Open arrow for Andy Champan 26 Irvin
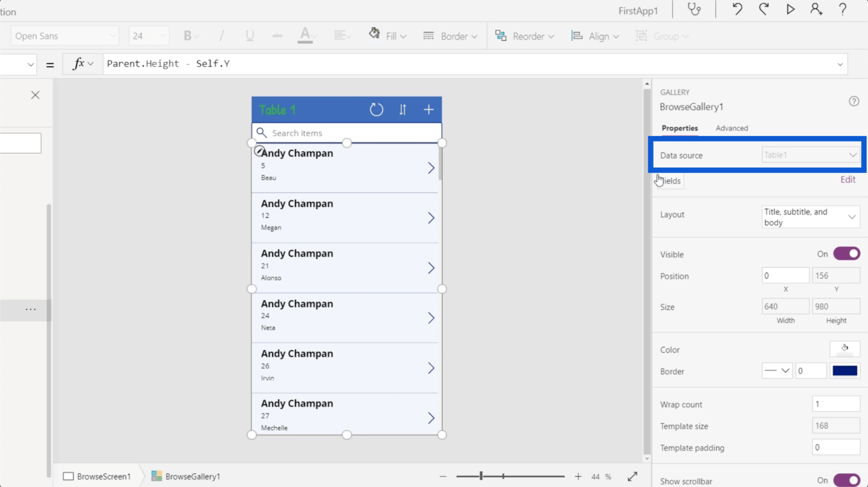This screenshot has height=487, width=868. (x=431, y=368)
